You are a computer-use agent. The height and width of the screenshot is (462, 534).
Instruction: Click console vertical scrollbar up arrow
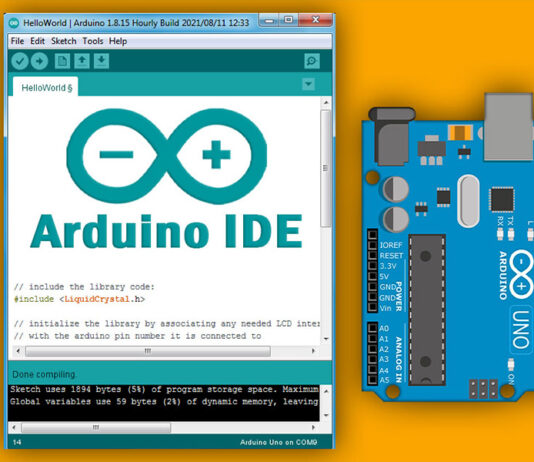[x=326, y=392]
